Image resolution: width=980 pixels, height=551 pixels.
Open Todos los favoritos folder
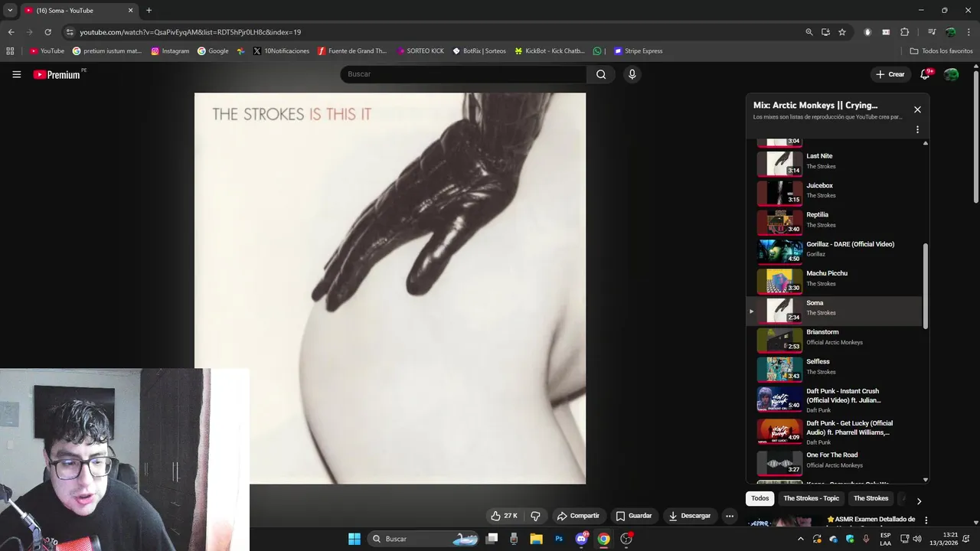pyautogui.click(x=942, y=51)
